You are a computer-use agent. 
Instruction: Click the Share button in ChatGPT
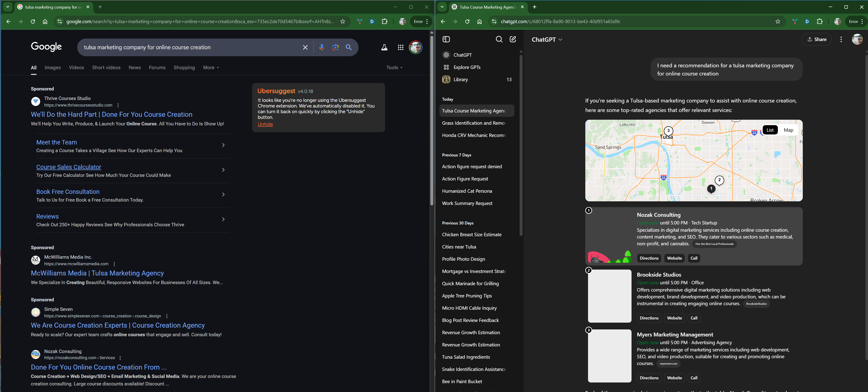(816, 39)
